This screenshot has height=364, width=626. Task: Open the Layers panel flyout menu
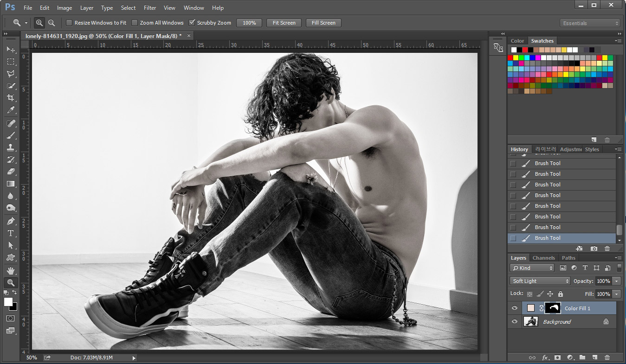point(618,257)
